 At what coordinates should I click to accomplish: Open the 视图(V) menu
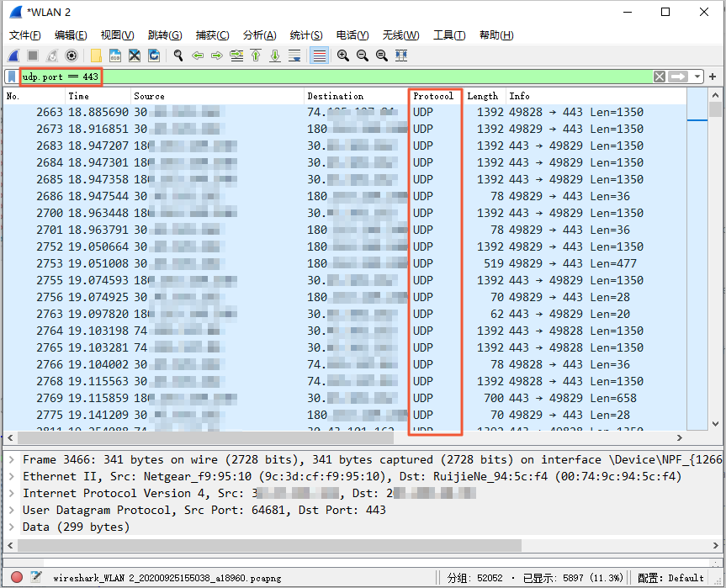117,35
